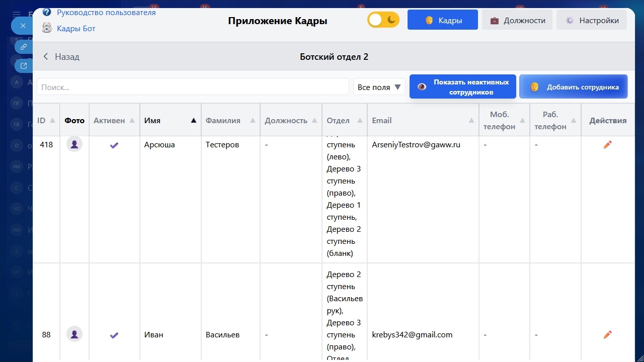Click photo avatar of employee 88
Image resolution: width=644 pixels, height=362 pixels.
[x=74, y=334]
